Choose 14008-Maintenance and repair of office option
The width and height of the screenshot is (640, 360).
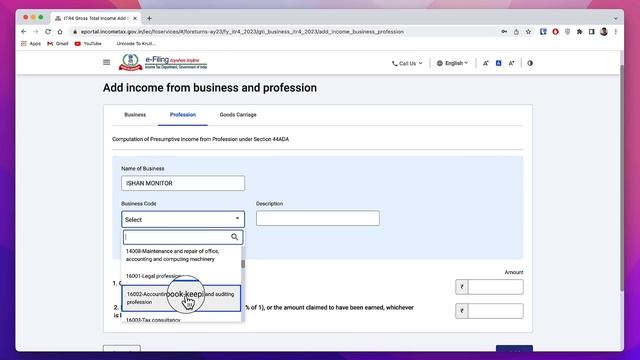click(181, 255)
